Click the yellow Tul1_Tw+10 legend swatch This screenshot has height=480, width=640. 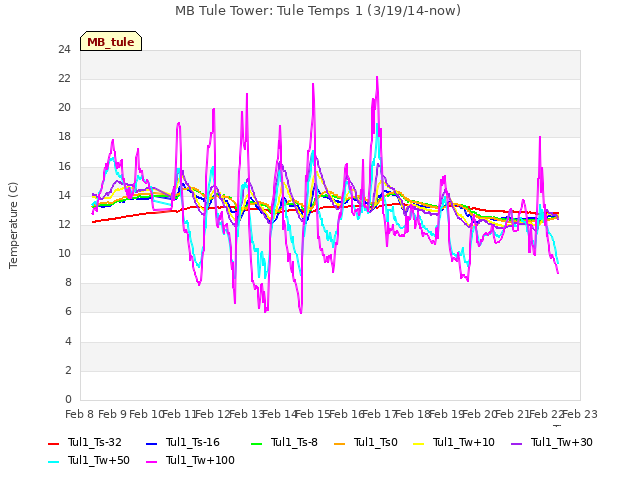pos(419,443)
